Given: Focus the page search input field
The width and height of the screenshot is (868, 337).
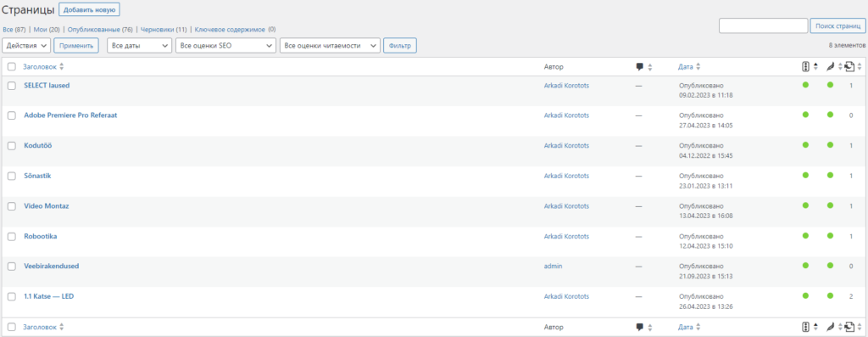Looking at the screenshot, I should pyautogui.click(x=764, y=25).
